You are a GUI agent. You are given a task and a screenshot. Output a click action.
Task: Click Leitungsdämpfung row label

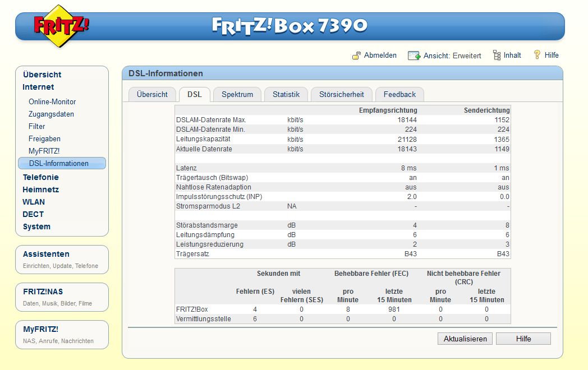coord(205,235)
